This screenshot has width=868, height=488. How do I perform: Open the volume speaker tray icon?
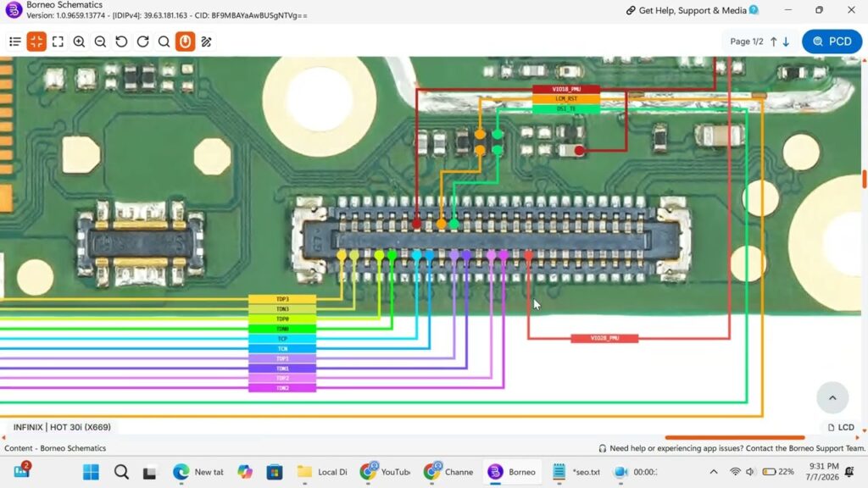[x=750, y=472]
